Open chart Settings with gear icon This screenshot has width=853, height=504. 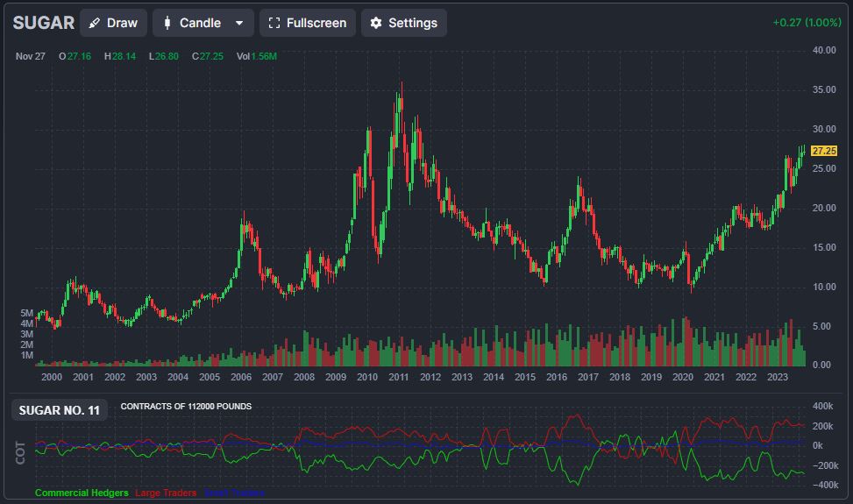pos(403,23)
